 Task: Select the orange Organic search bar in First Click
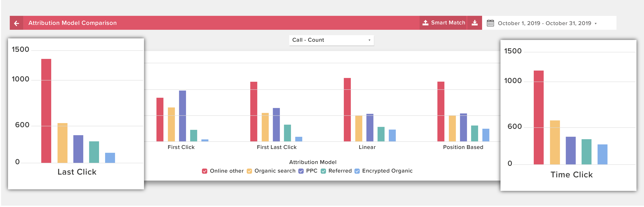pyautogui.click(x=171, y=125)
